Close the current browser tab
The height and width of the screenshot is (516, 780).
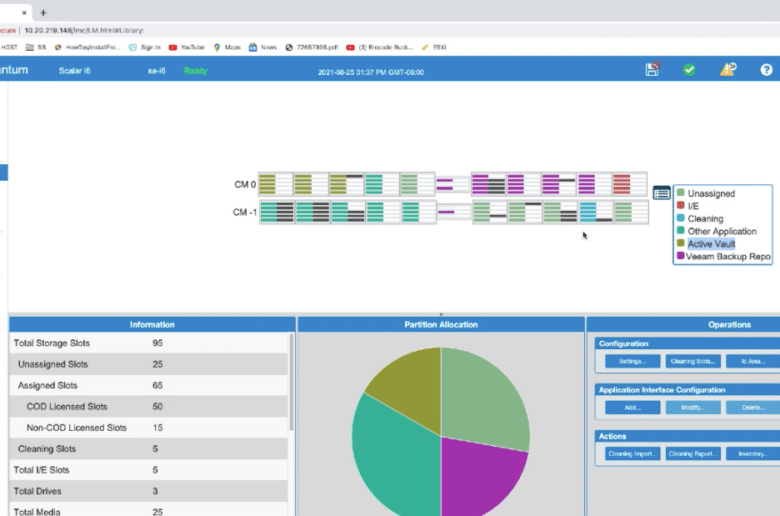pyautogui.click(x=24, y=13)
